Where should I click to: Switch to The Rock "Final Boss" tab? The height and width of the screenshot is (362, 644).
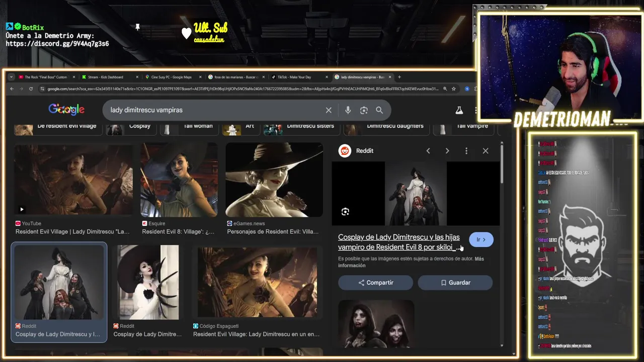[46, 77]
